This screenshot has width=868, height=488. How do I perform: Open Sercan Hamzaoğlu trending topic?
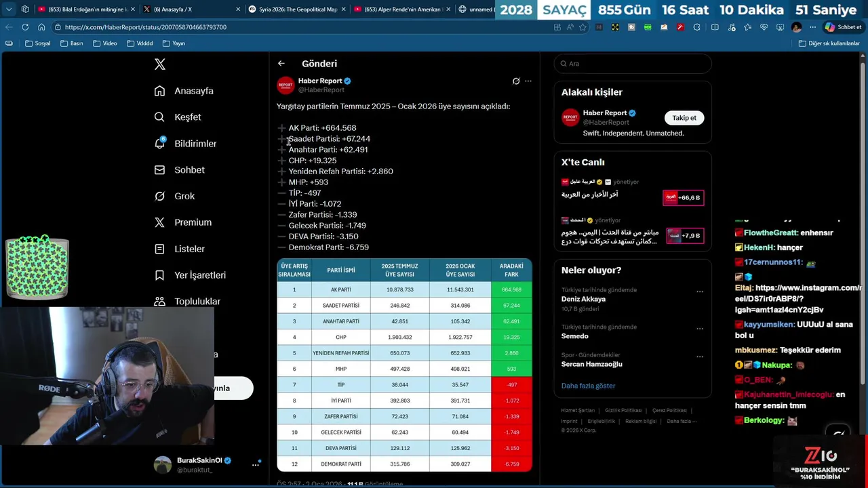point(591,364)
